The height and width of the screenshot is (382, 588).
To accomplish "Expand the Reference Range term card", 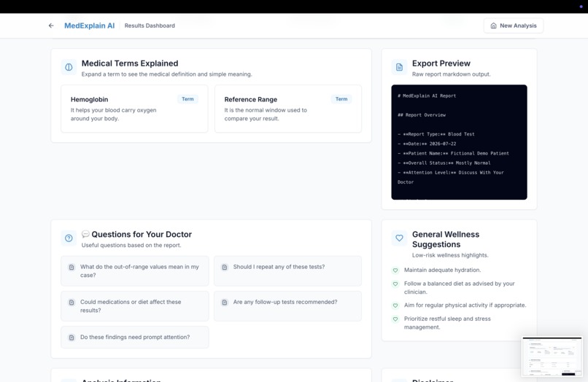I will 288,109.
